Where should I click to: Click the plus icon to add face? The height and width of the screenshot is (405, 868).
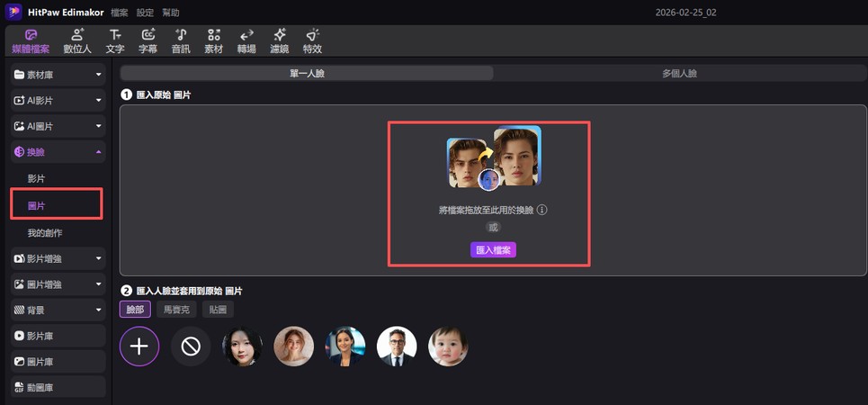pyautogui.click(x=139, y=346)
